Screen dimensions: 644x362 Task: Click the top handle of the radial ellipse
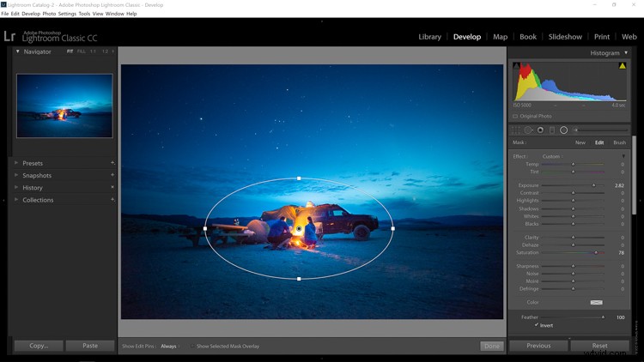299,178
